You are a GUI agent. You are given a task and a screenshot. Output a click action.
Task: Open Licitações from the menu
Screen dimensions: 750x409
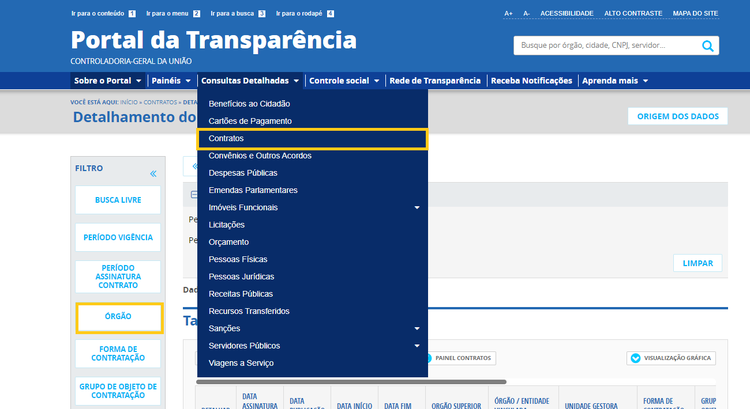pyautogui.click(x=226, y=225)
